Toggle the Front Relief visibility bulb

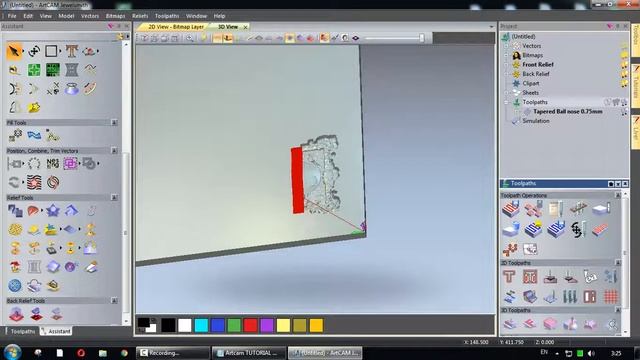624,64
